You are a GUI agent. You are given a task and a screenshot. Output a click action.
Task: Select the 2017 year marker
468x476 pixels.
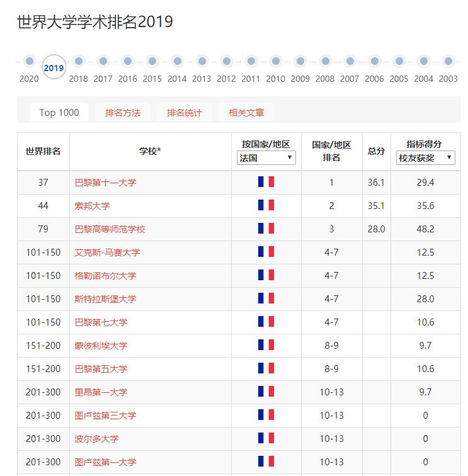[103, 61]
